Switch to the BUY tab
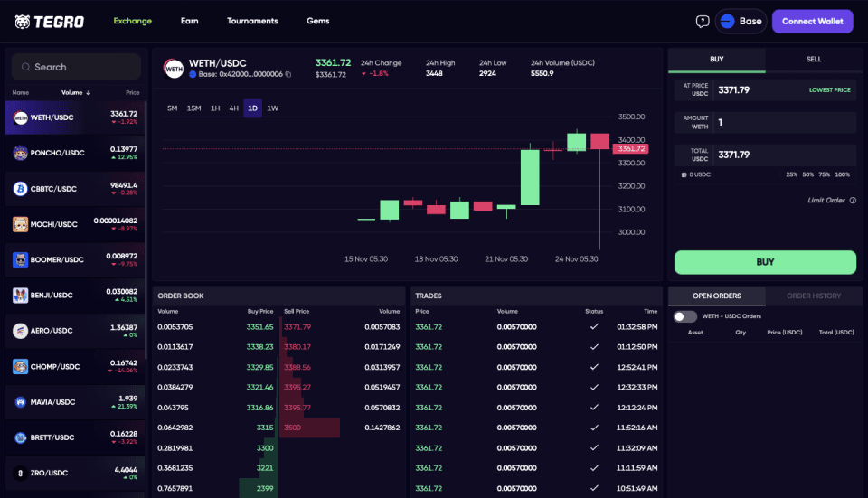Viewport: 868px width, 498px height. pyautogui.click(x=717, y=60)
